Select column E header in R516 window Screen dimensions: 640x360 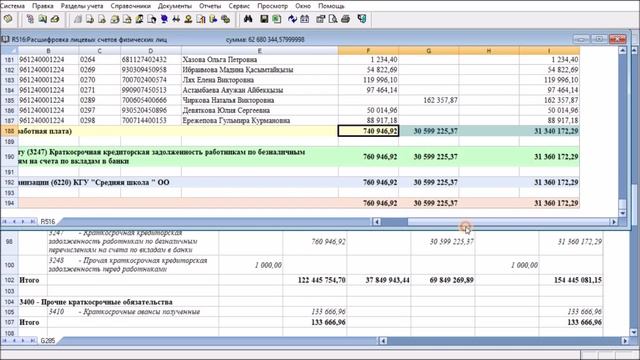260,51
